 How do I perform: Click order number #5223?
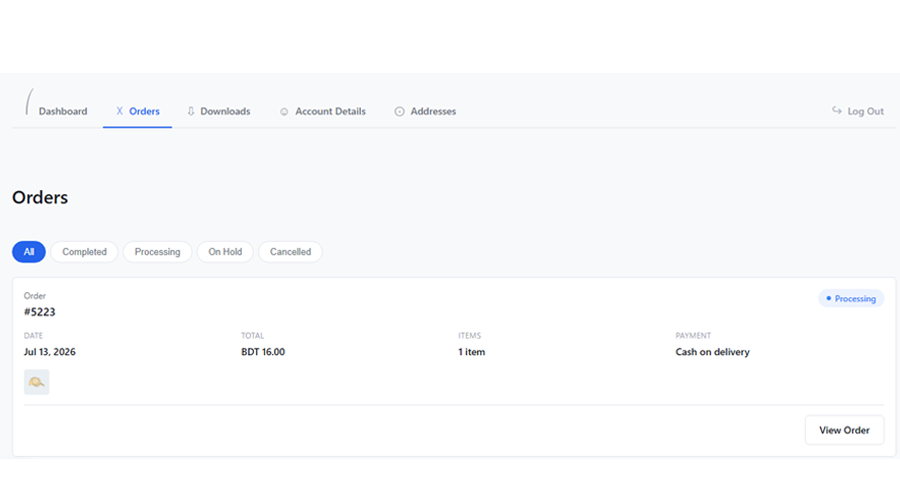tap(40, 312)
